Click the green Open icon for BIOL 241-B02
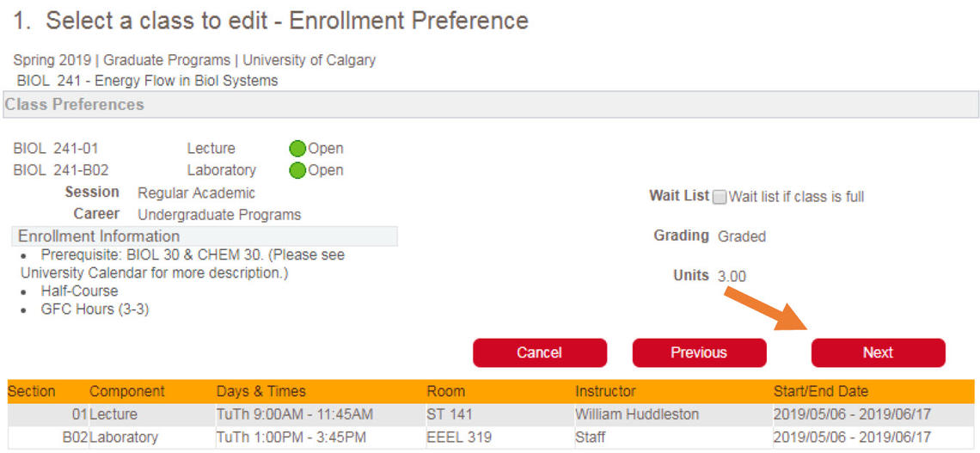Image resolution: width=980 pixels, height=453 pixels. pos(297,170)
